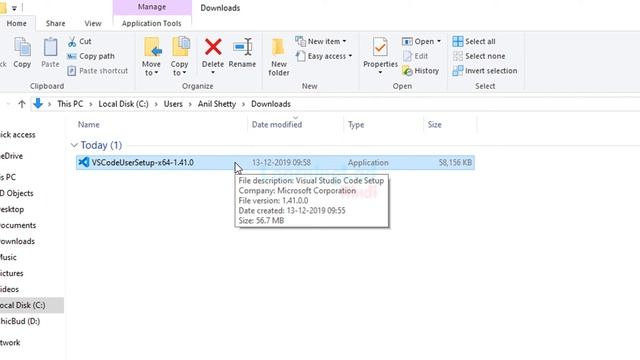This screenshot has height=360, width=640.
Task: Expand the Properties dropdown arrow
Action: coord(380,73)
